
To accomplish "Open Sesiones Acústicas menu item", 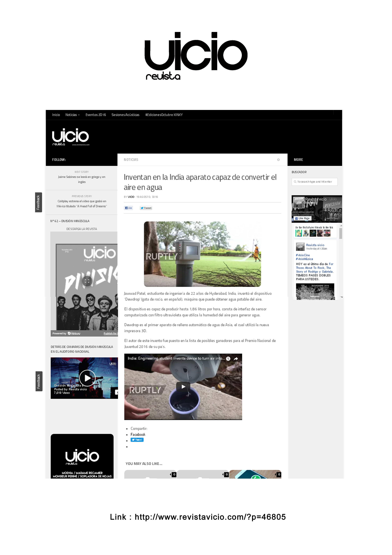I will pyautogui.click(x=125, y=115).
